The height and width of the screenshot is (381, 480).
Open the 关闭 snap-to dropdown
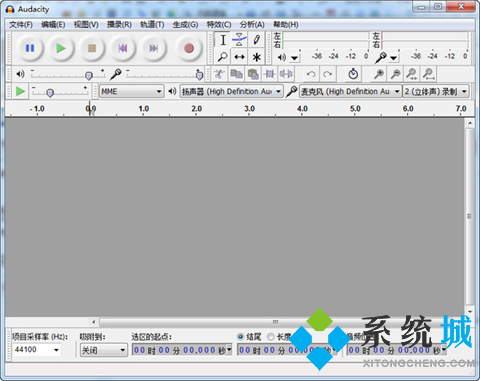(104, 350)
